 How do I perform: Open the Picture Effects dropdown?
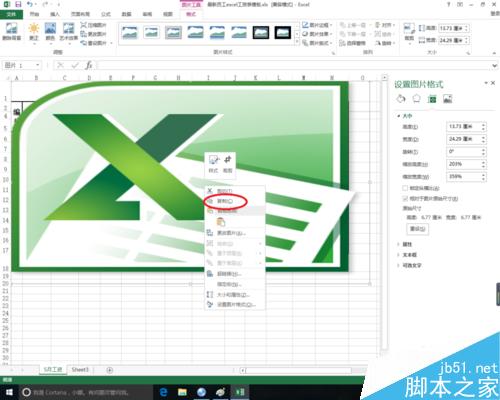tap(317, 34)
